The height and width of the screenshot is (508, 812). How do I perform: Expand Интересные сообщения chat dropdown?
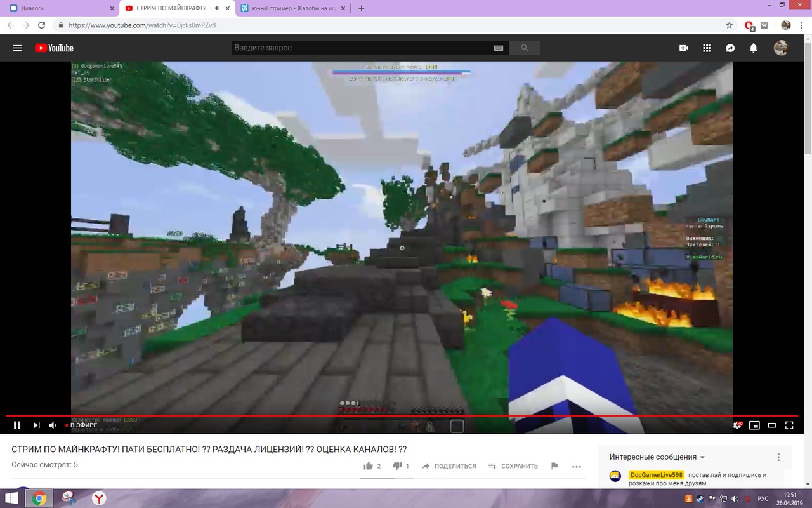(657, 457)
